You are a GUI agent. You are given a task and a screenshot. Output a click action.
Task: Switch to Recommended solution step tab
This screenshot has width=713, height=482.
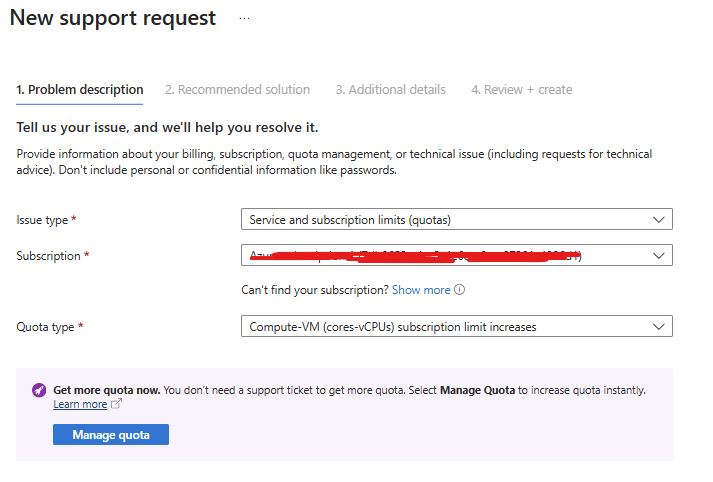point(237,89)
